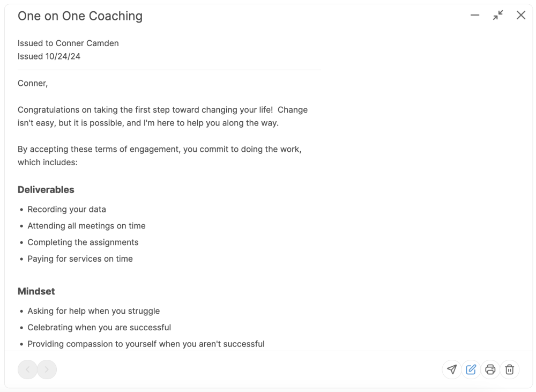Select the Issued to Conner Camden line
536x392 pixels.
click(x=69, y=43)
